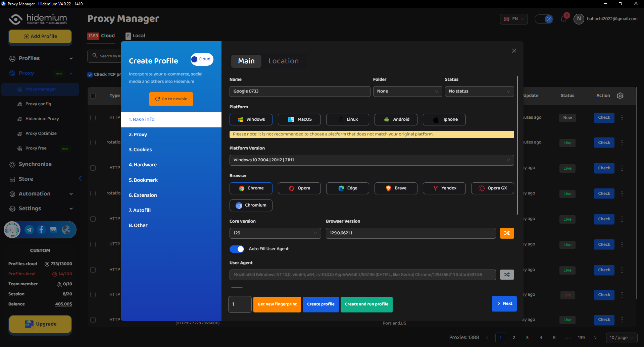
Task: Toggle the Cloud switch in Create Profile
Action: tap(202, 59)
